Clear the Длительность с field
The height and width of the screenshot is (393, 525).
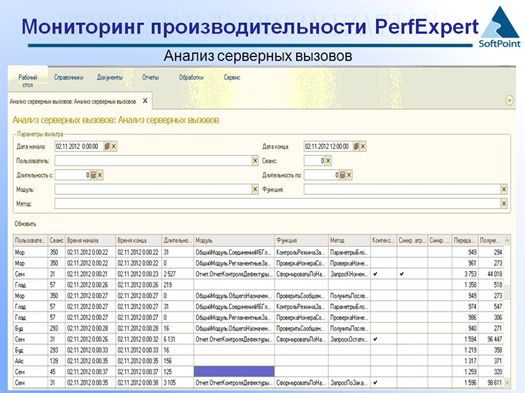[x=100, y=175]
